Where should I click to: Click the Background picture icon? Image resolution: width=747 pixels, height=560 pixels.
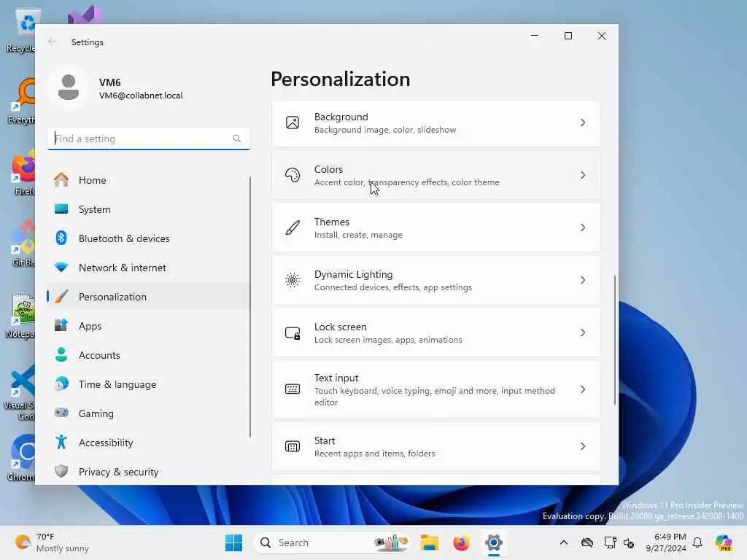(293, 122)
